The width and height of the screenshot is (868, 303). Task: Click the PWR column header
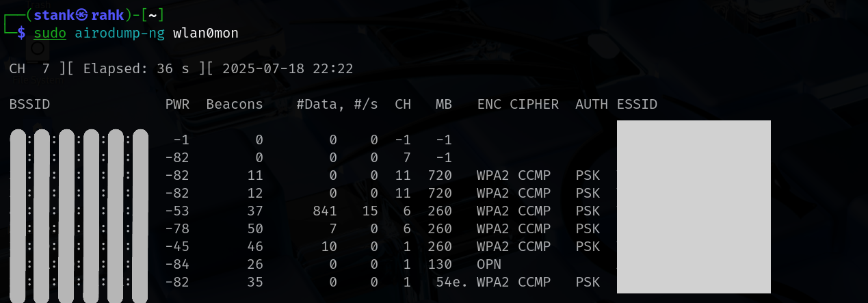[177, 105]
